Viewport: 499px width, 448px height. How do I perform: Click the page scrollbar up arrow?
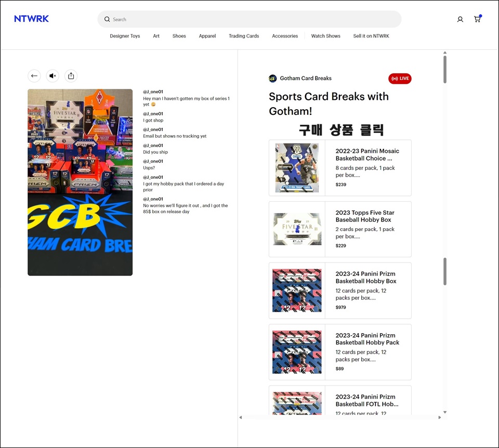click(x=445, y=53)
